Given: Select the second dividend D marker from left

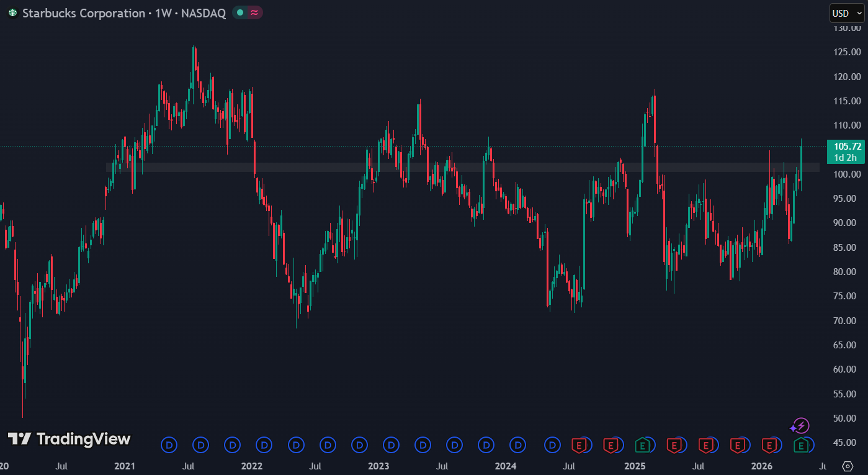Looking at the screenshot, I should click(200, 445).
